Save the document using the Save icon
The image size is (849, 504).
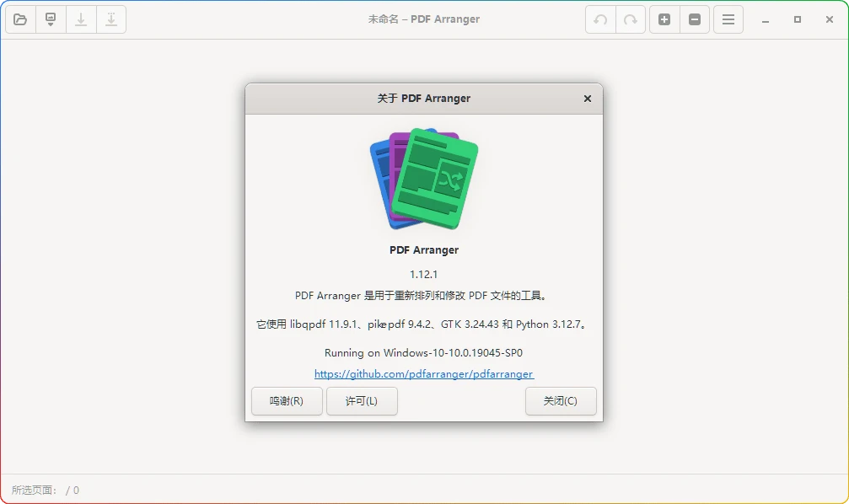tap(81, 19)
